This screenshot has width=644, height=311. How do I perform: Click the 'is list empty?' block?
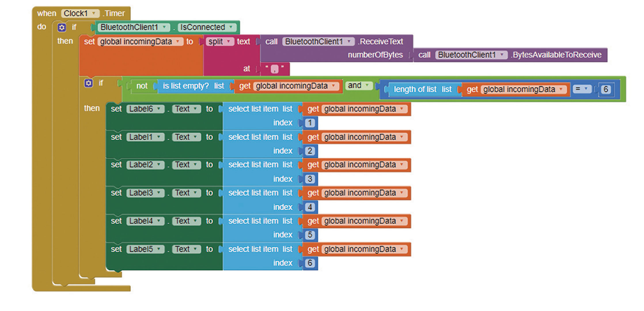[x=185, y=86]
